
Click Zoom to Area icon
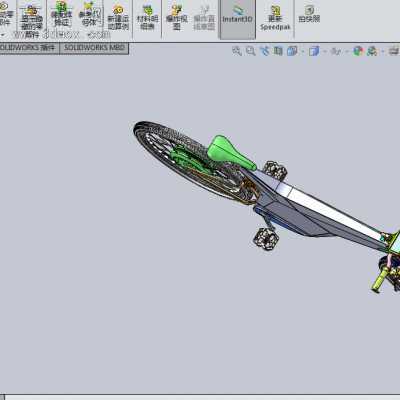pos(250,51)
